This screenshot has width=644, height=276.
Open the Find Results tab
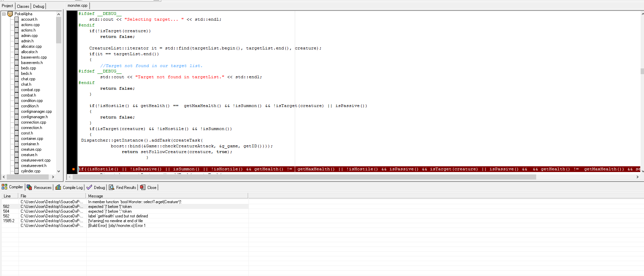click(122, 187)
